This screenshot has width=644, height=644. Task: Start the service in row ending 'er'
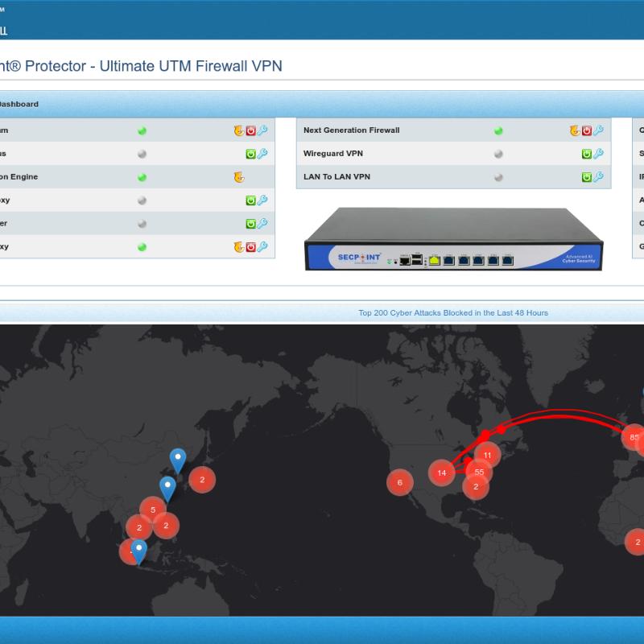(x=250, y=224)
